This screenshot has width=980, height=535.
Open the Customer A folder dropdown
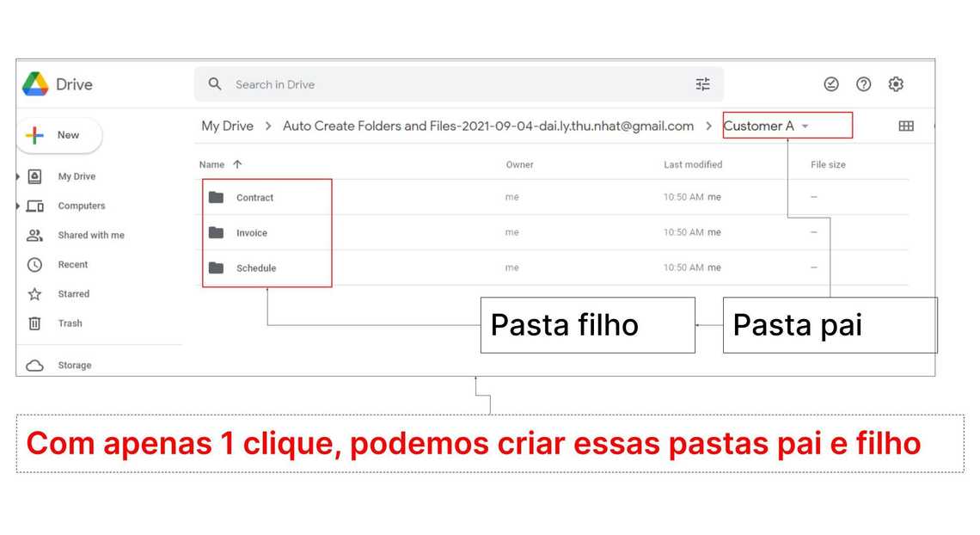point(805,126)
